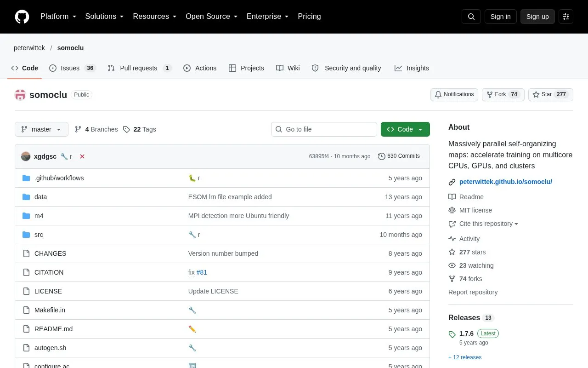Expand the Solutions menu

(x=105, y=17)
